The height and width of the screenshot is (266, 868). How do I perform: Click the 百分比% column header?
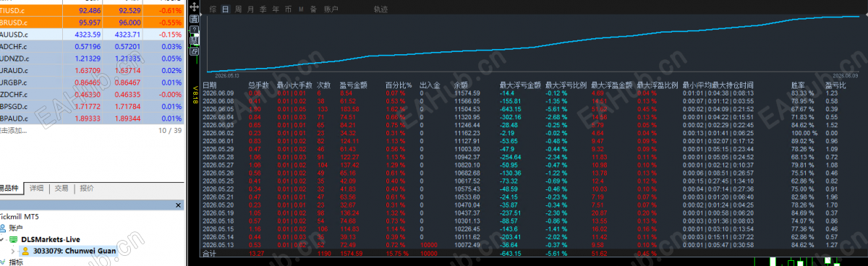(x=398, y=85)
